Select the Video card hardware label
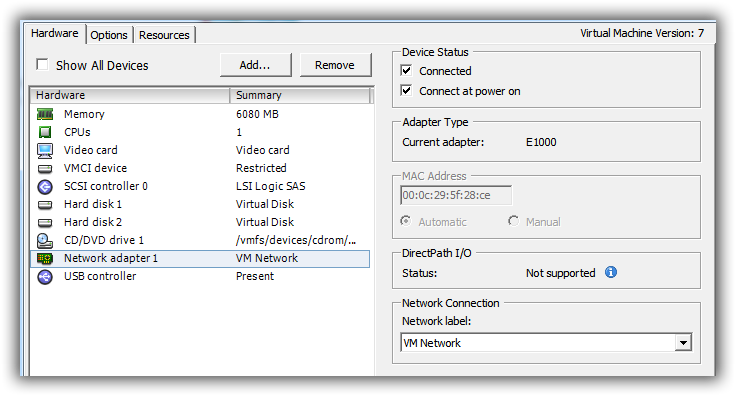Image resolution: width=736 pixels, height=396 pixels. pos(91,150)
